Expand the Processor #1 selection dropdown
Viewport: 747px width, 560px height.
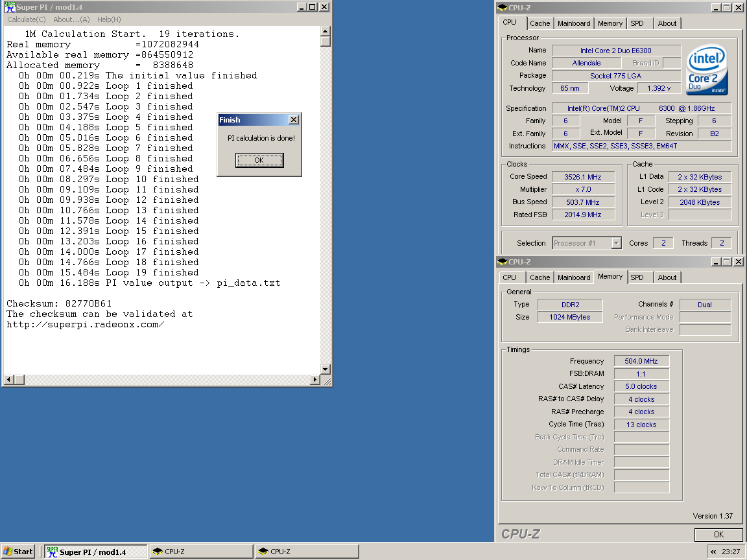(x=617, y=243)
